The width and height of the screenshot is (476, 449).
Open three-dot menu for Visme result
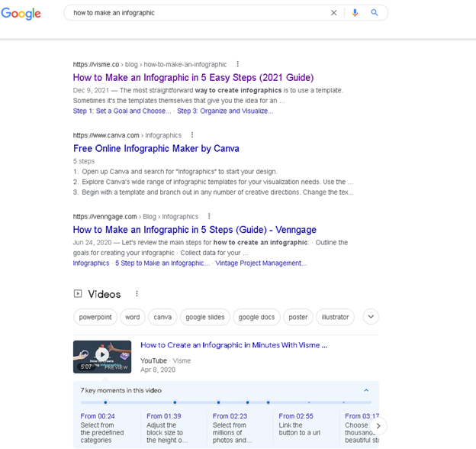click(238, 64)
